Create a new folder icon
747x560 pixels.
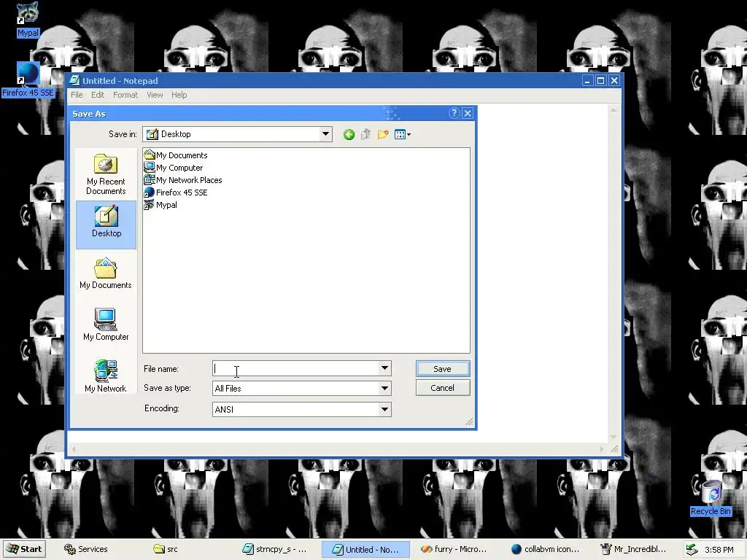pos(382,135)
